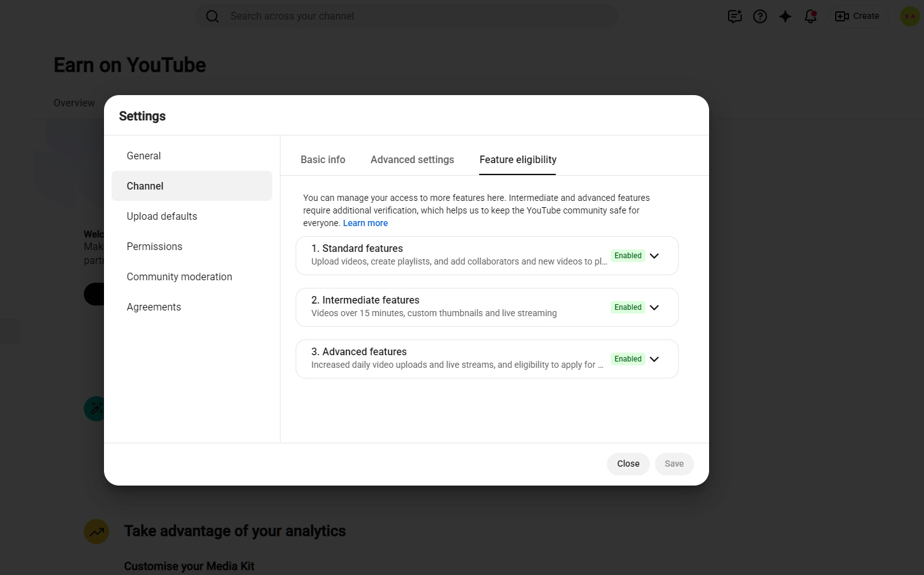Open the account avatar menu

pyautogui.click(x=910, y=16)
